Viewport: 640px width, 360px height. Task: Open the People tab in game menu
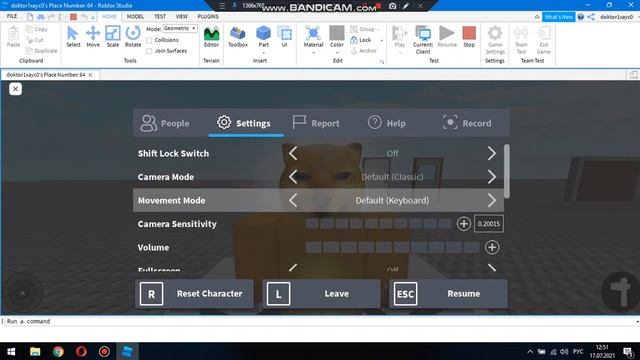[165, 123]
